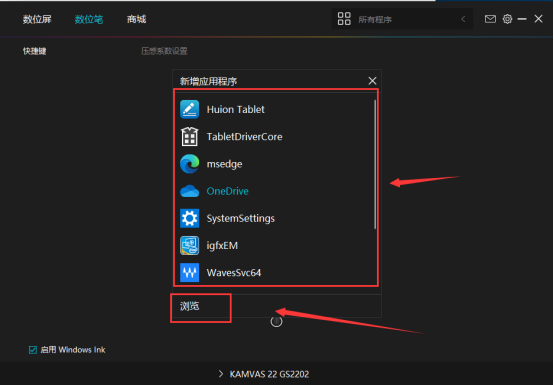Switch to the 数位笔 tab
This screenshot has width=554, height=385.
pyautogui.click(x=89, y=19)
